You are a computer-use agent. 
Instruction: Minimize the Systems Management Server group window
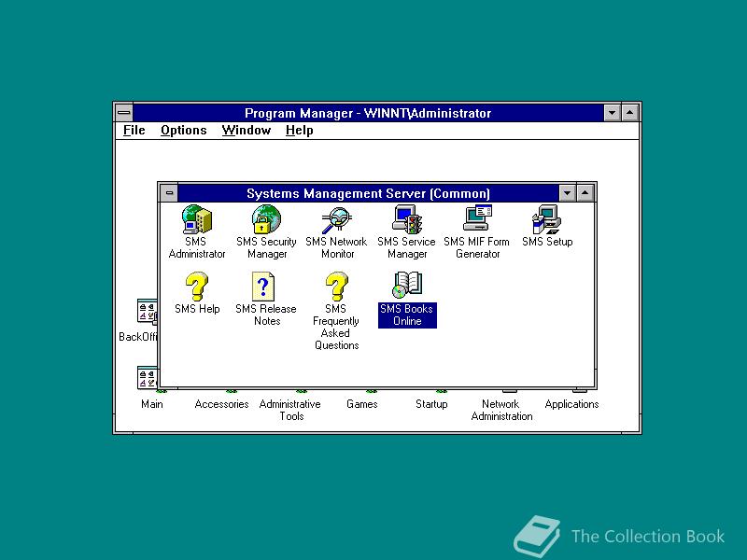[x=567, y=193]
